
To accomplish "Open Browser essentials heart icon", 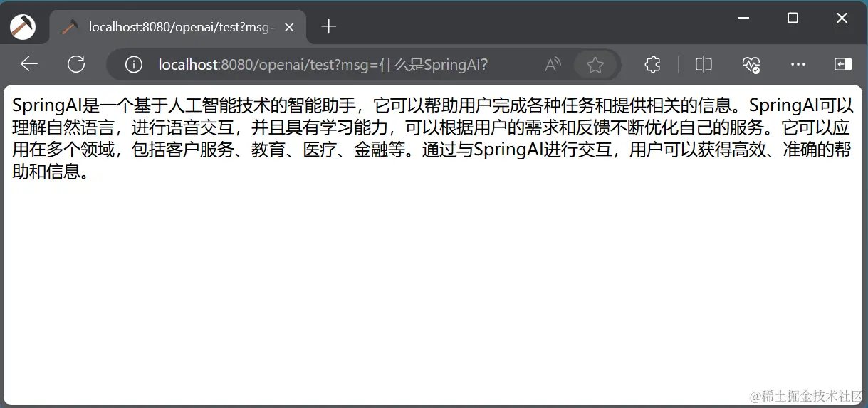I will [x=751, y=65].
